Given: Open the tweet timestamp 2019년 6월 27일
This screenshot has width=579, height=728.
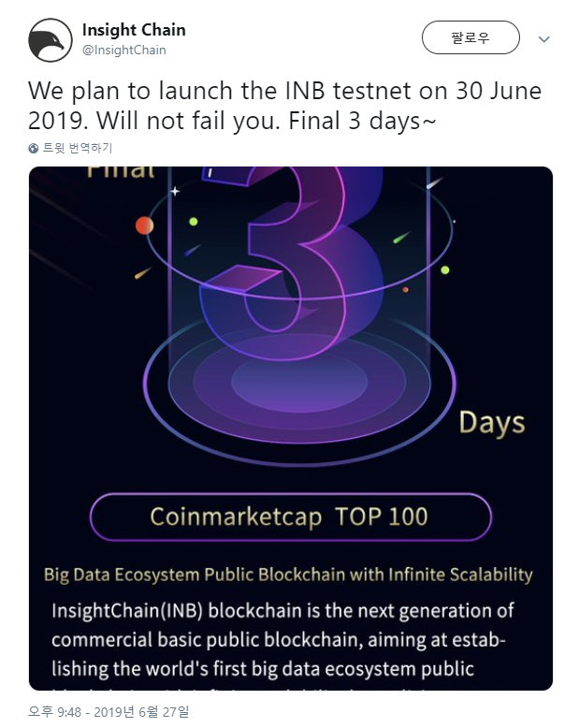Looking at the screenshot, I should (109, 712).
